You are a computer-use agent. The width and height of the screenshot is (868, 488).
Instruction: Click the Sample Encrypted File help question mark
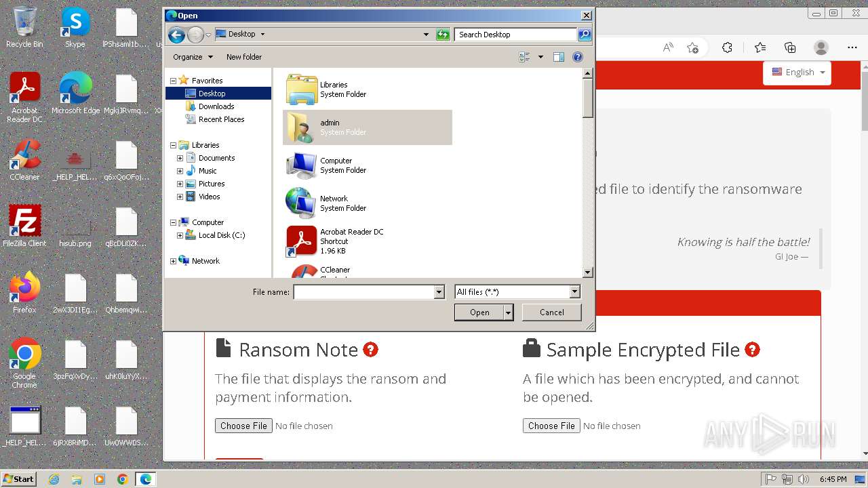click(x=752, y=350)
